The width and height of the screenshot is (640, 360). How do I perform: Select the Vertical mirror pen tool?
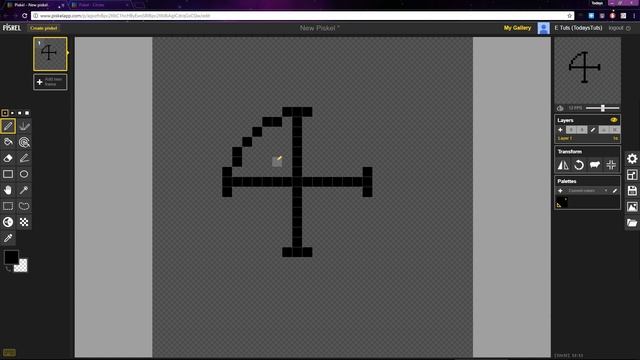[24, 126]
